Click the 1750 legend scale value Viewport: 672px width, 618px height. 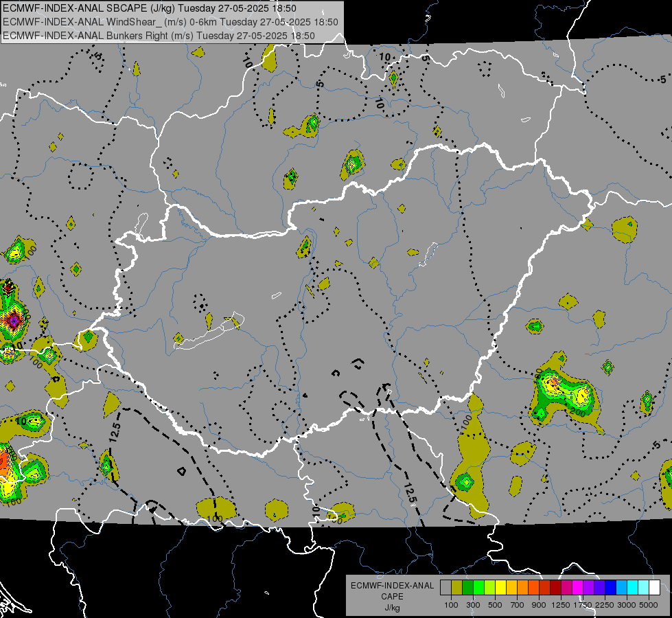point(583,605)
